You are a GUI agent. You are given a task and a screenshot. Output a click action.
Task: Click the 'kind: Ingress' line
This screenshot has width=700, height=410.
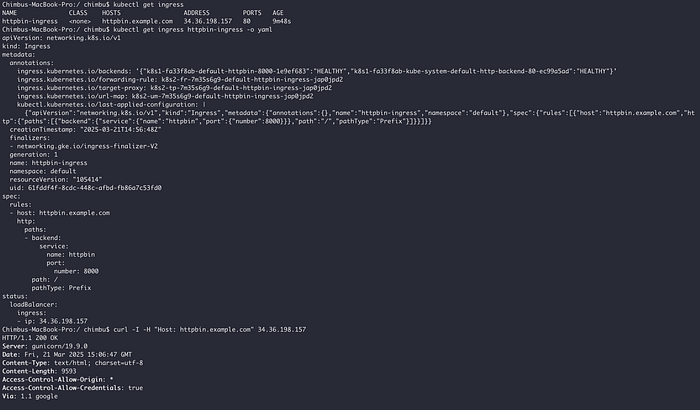tap(26, 46)
